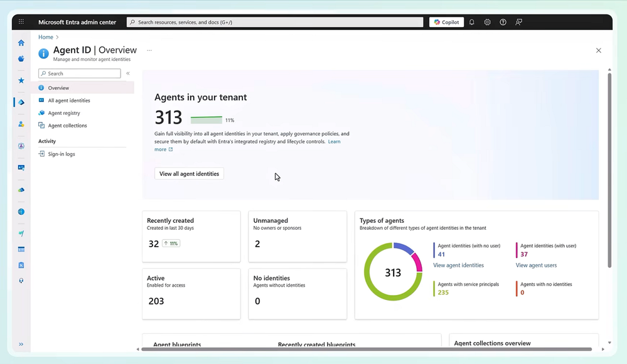627x364 pixels.
Task: Open the ID card icon in left rail
Action: pyautogui.click(x=21, y=168)
